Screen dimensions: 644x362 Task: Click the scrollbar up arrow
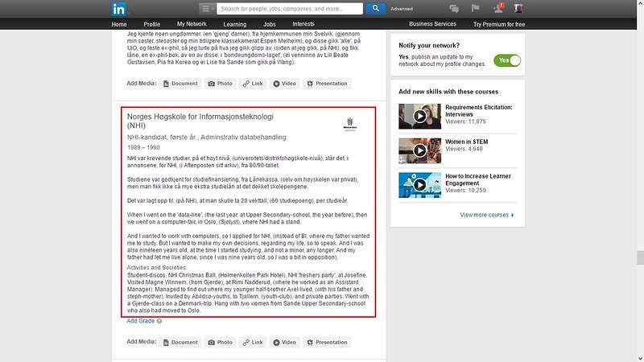(x=640, y=3)
